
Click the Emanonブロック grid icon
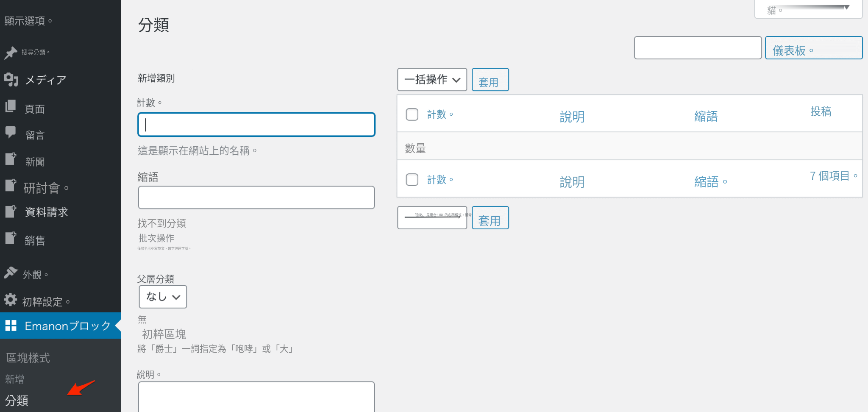[x=11, y=326]
